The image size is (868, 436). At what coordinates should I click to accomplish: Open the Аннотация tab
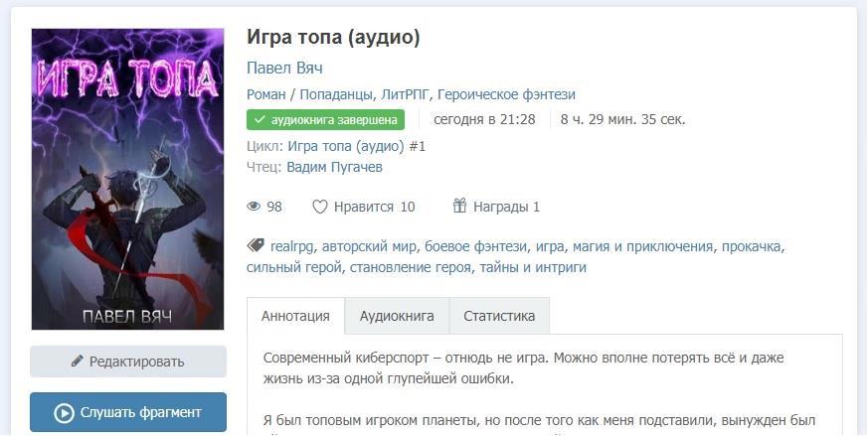(x=295, y=316)
